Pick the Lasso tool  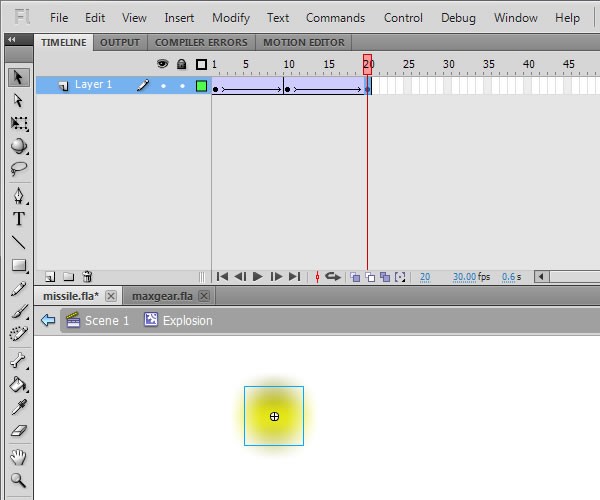coord(18,169)
